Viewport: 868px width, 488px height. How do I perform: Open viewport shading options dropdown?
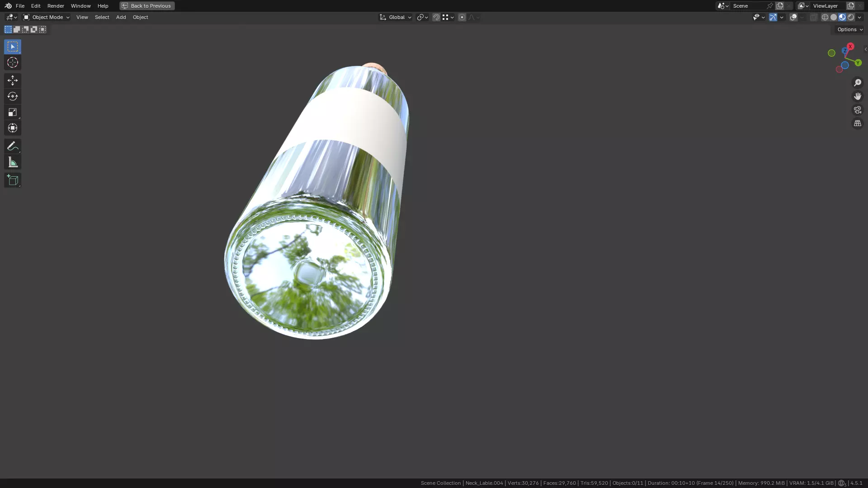[x=860, y=17]
